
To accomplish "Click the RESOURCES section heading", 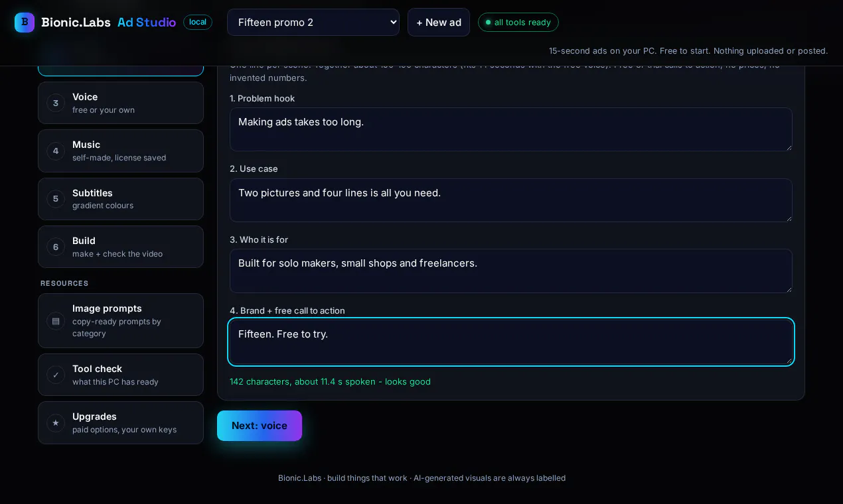I will point(64,283).
